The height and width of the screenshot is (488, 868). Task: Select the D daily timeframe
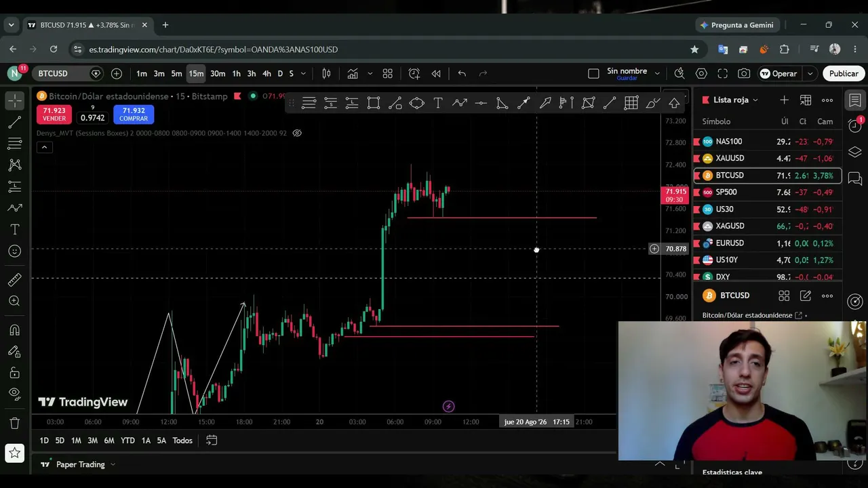pos(280,73)
